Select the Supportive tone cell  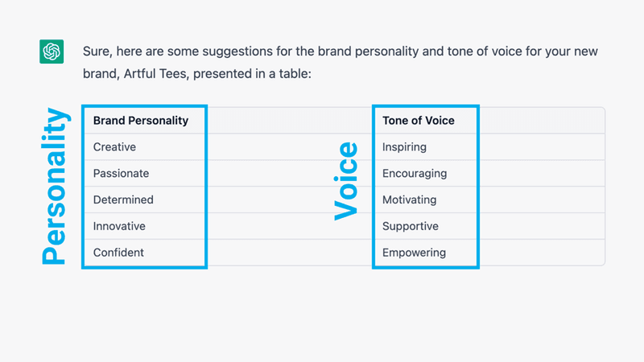point(411,226)
